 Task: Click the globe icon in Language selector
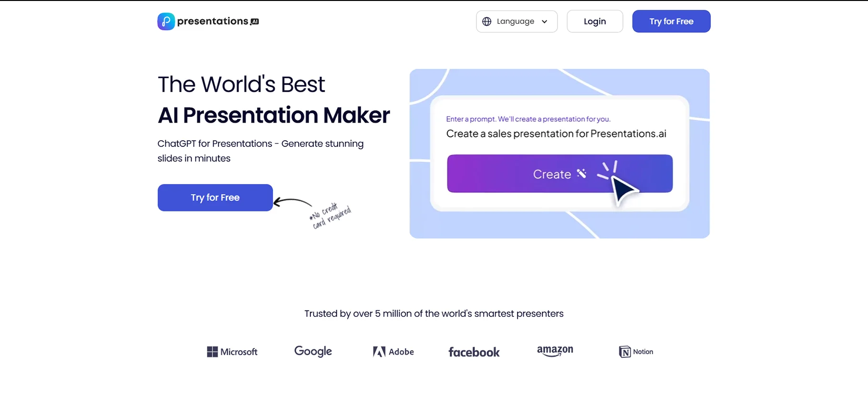pos(486,21)
